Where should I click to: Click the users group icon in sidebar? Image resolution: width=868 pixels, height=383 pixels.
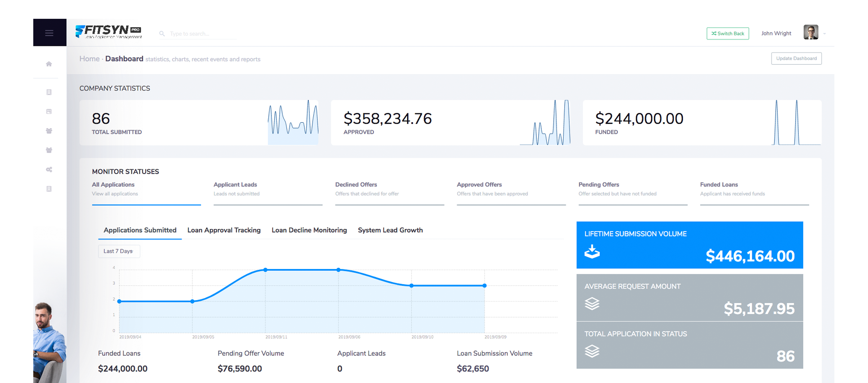click(x=48, y=131)
